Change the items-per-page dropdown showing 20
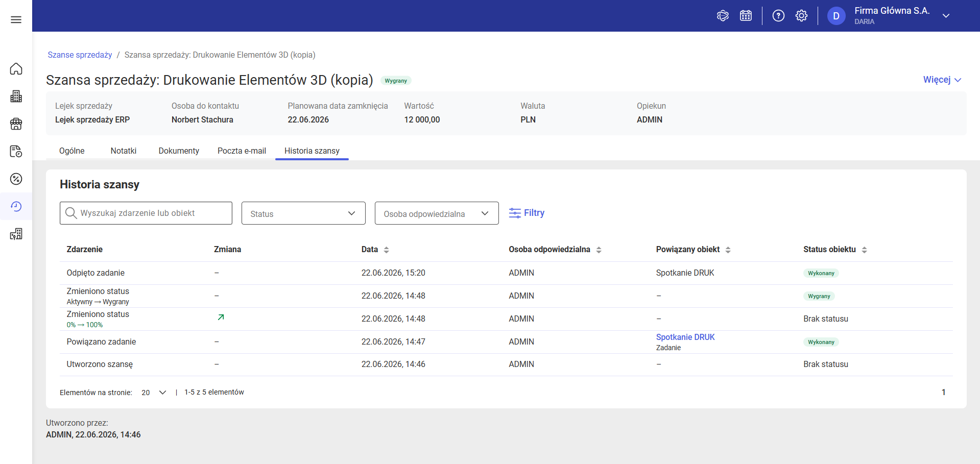The width and height of the screenshot is (980, 464). [x=154, y=393]
